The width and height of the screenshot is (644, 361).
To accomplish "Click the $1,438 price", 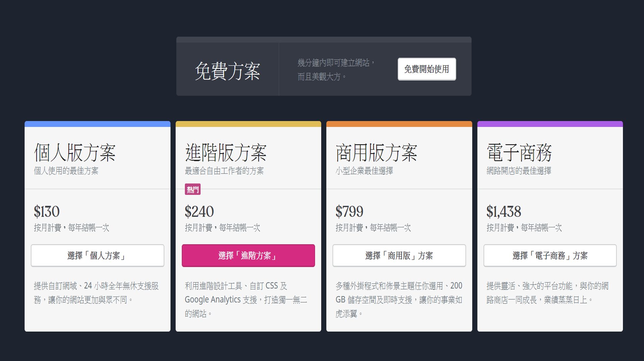I will 504,212.
